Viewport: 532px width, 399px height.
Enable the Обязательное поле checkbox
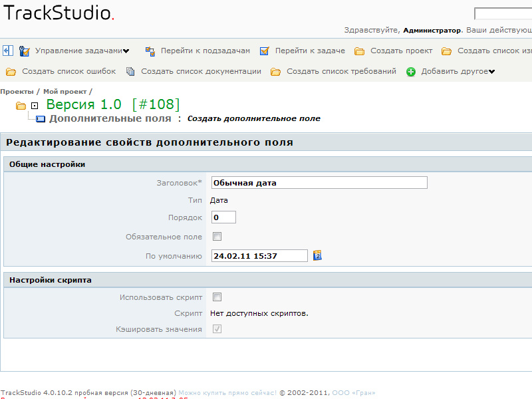click(x=217, y=236)
